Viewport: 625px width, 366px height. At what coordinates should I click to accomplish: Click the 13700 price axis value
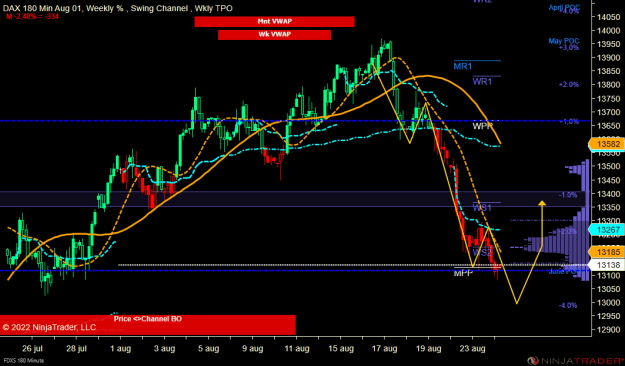(609, 112)
